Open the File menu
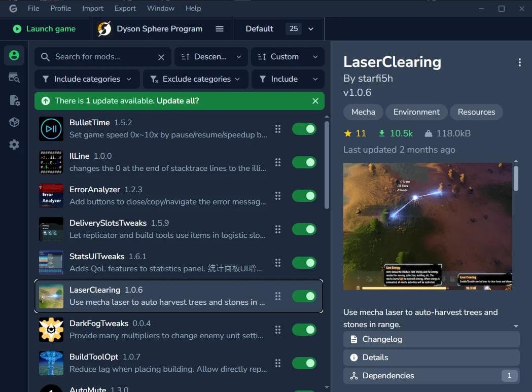This screenshot has width=532, height=392. [33, 8]
